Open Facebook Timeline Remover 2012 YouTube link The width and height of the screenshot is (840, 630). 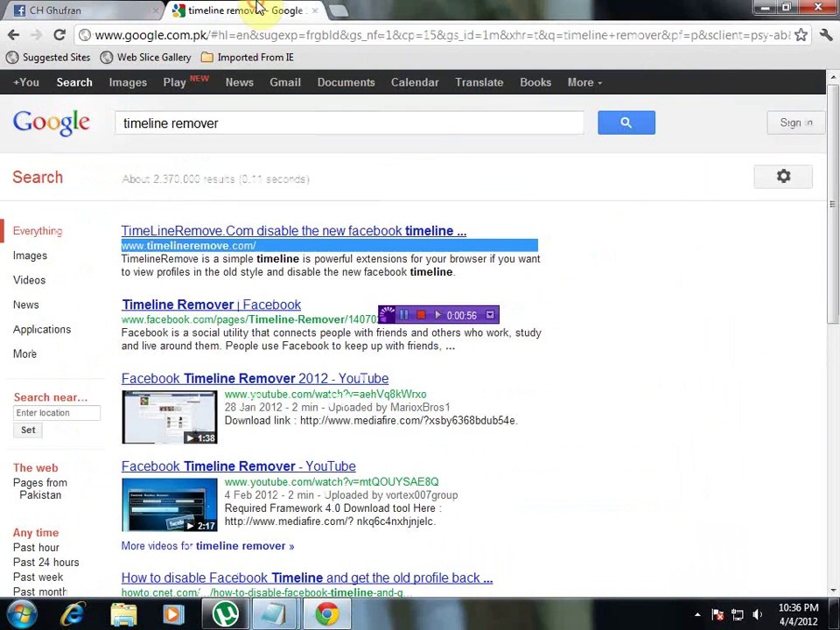(x=255, y=379)
